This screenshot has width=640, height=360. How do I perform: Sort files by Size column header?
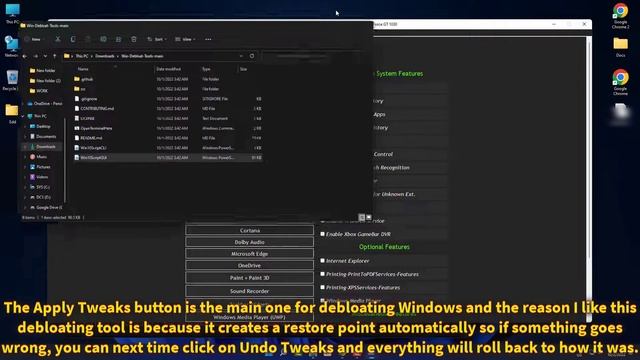pos(244,69)
